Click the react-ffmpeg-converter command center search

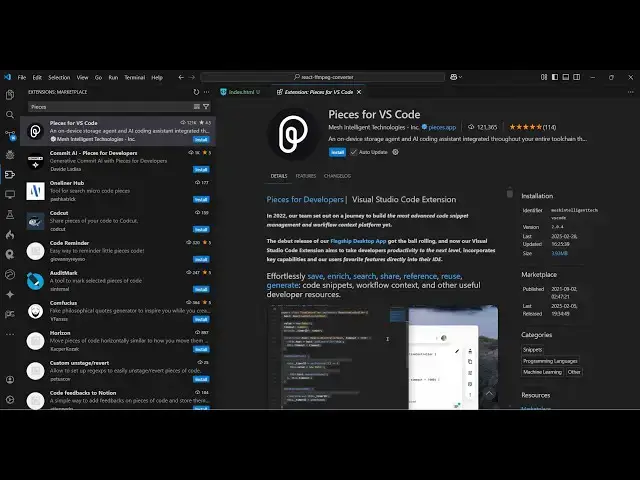(x=323, y=77)
